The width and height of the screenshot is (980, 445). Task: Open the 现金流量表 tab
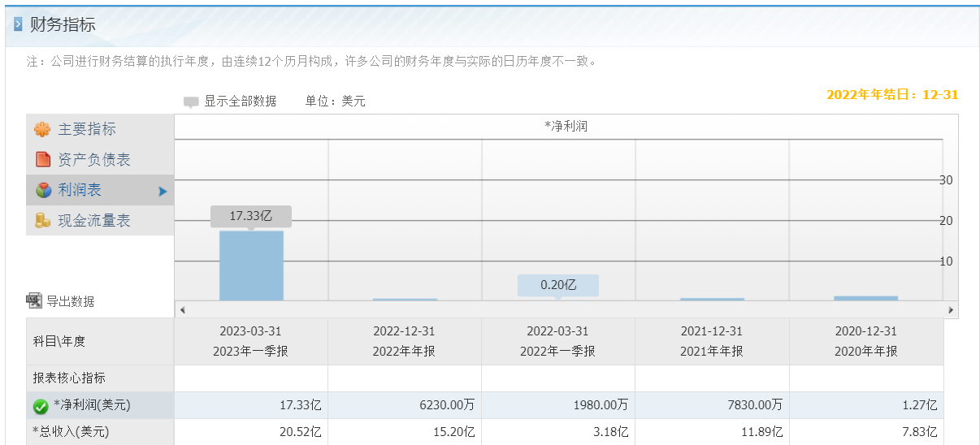100,221
